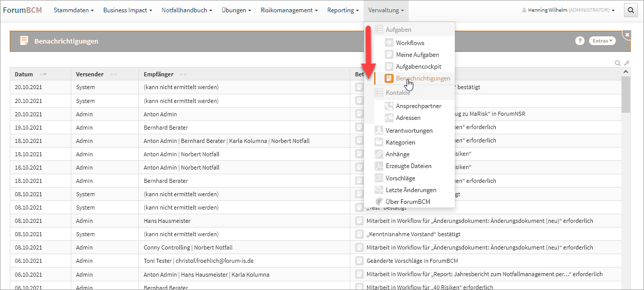This screenshot has width=644, height=290.
Task: Open the Henning Wilhelm user menu
Action: pyautogui.click(x=568, y=10)
